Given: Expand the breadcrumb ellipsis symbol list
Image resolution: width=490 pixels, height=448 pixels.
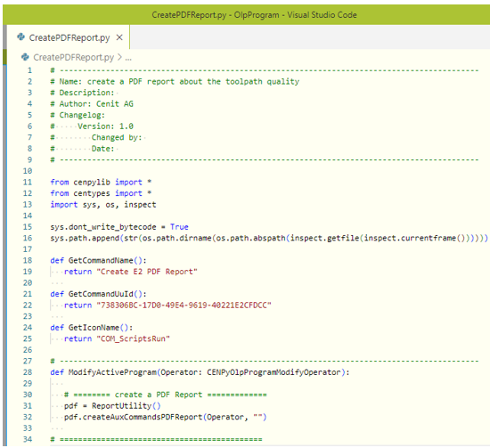Looking at the screenshot, I should pyautogui.click(x=128, y=58).
